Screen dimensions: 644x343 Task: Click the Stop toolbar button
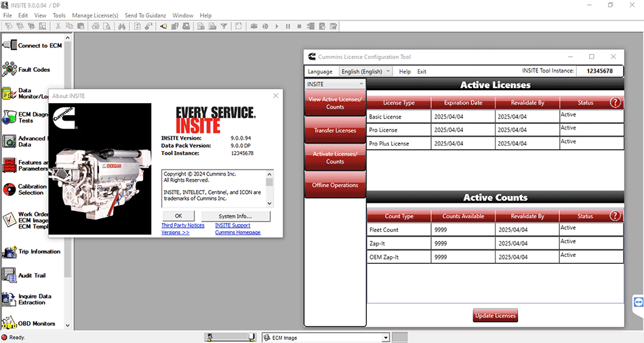300,26
